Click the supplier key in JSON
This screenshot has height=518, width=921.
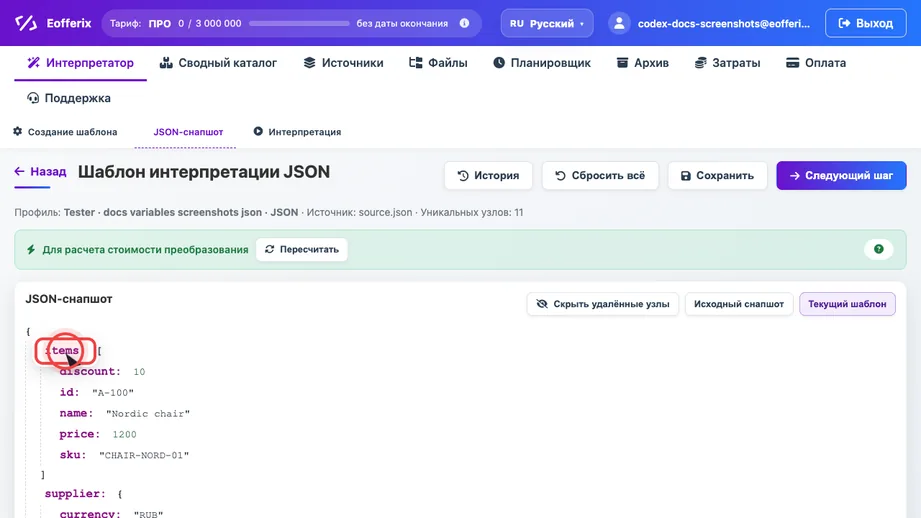(x=75, y=493)
